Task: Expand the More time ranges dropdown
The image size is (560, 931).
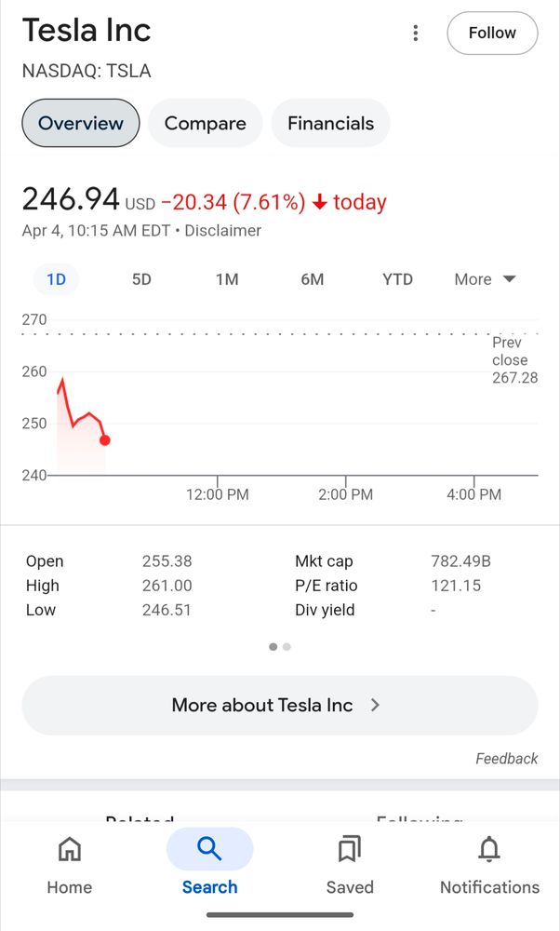Action: click(x=485, y=279)
